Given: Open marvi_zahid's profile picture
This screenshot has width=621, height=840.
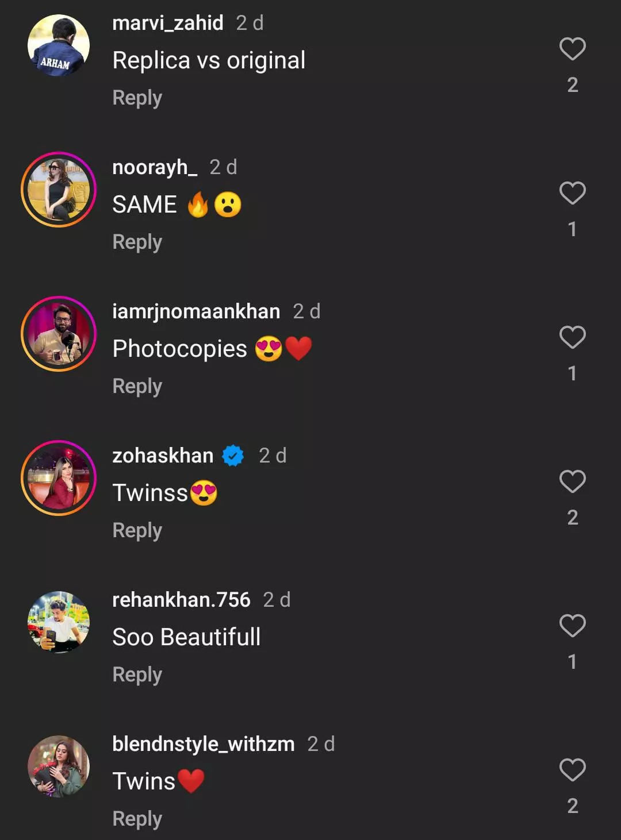Looking at the screenshot, I should [59, 45].
